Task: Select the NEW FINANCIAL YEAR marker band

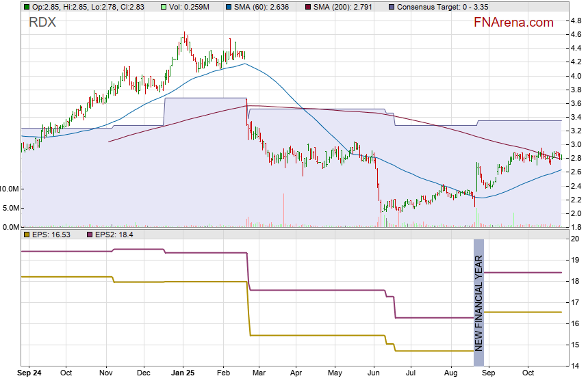Action: pos(478,302)
